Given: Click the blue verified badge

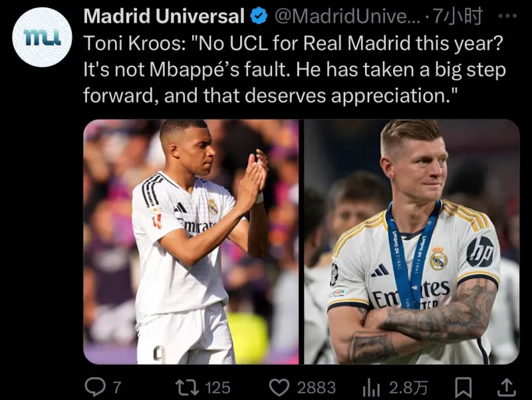Looking at the screenshot, I should click(259, 16).
